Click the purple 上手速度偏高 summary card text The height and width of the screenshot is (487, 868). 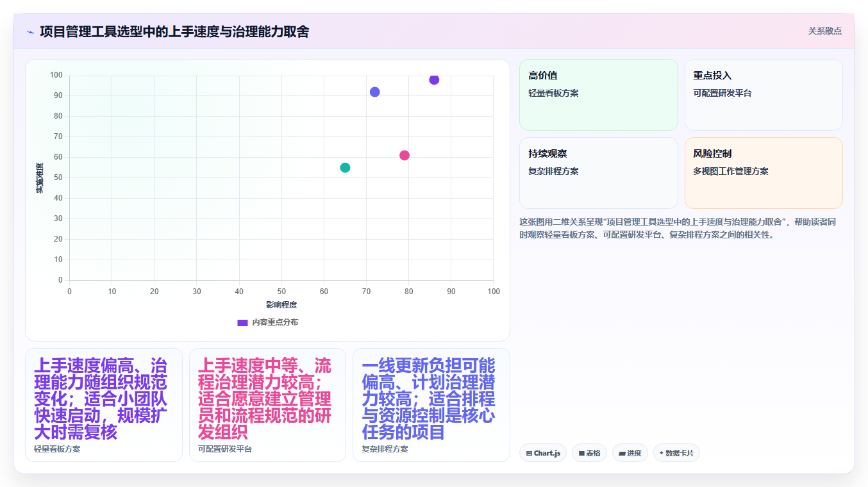click(101, 399)
